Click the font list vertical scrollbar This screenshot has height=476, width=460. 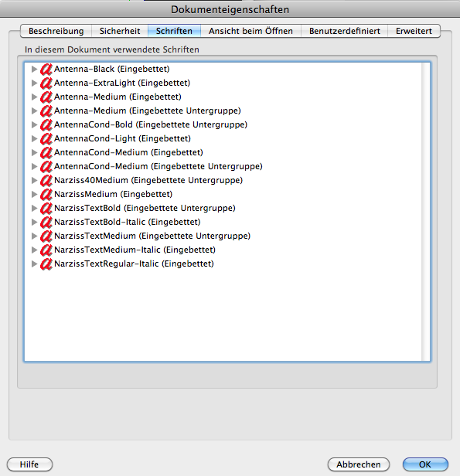click(425, 212)
